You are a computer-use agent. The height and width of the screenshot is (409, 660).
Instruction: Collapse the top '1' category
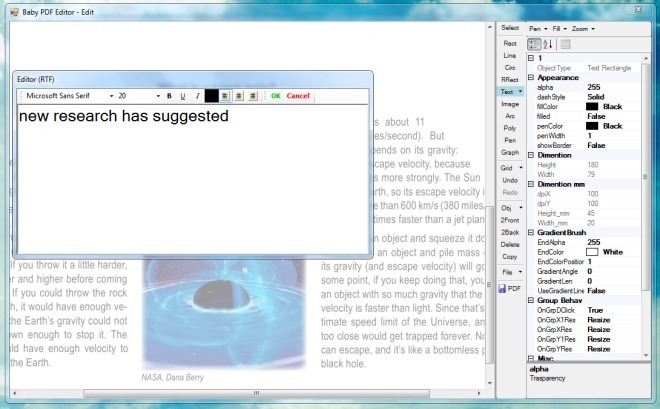point(531,58)
